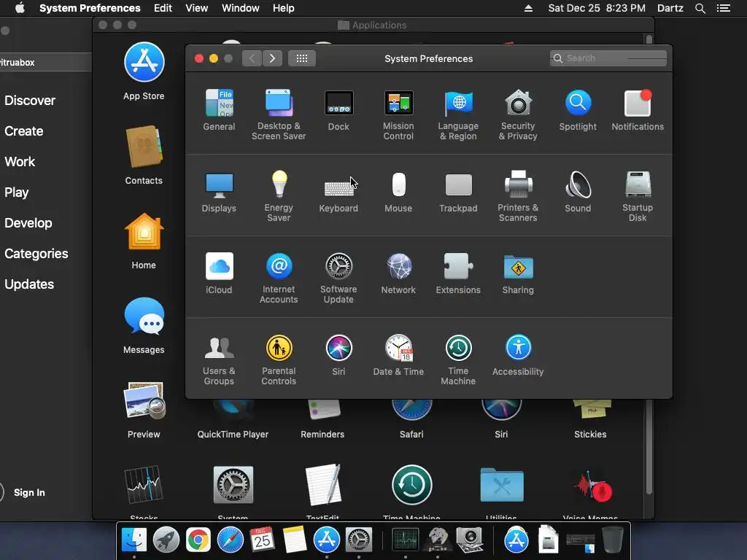Image resolution: width=747 pixels, height=560 pixels.
Task: Open the View menu
Action: click(x=196, y=8)
